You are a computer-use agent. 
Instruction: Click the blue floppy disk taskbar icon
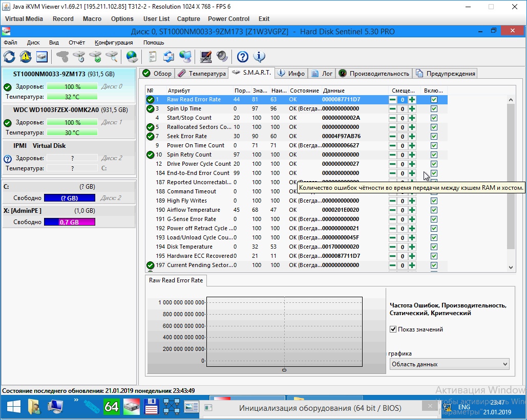click(x=151, y=407)
